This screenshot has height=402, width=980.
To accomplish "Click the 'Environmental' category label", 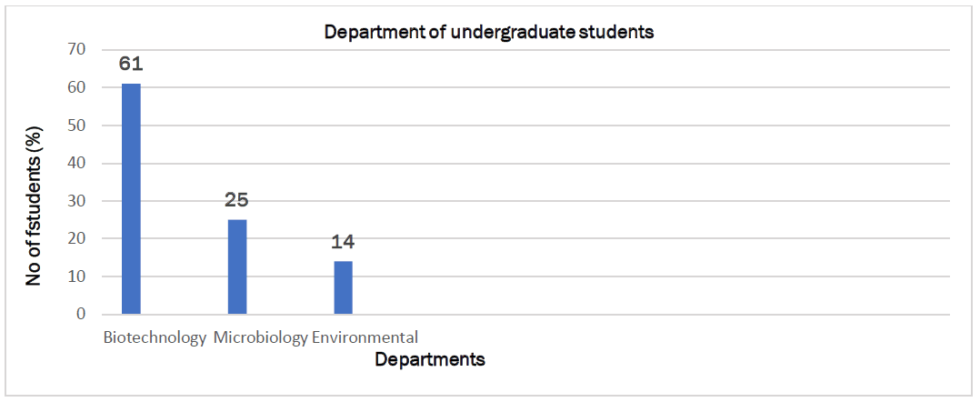I will (365, 337).
